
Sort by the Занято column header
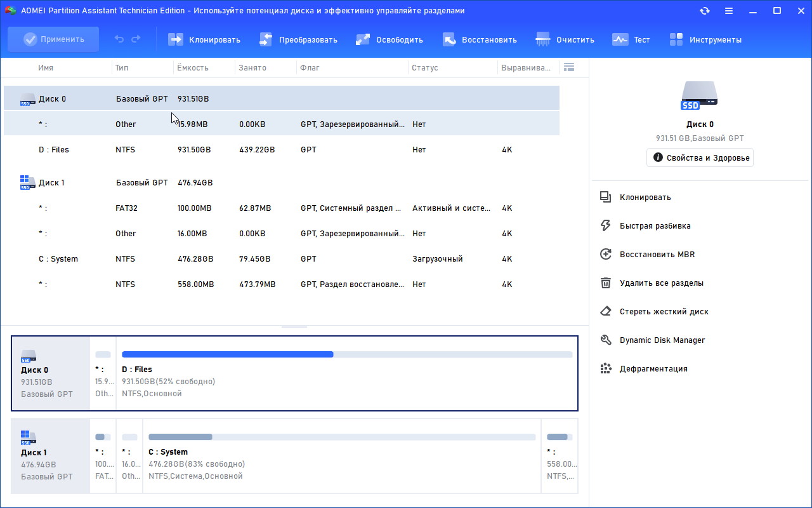(x=252, y=67)
